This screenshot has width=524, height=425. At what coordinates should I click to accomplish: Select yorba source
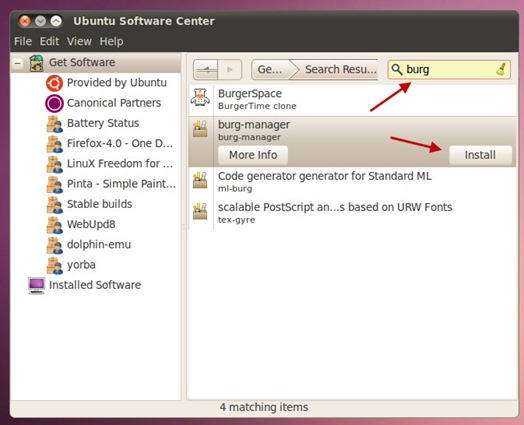(x=81, y=265)
